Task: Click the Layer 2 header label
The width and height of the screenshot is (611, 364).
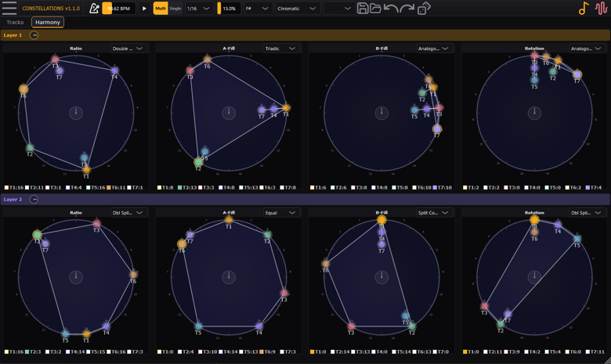Action: [13, 200]
